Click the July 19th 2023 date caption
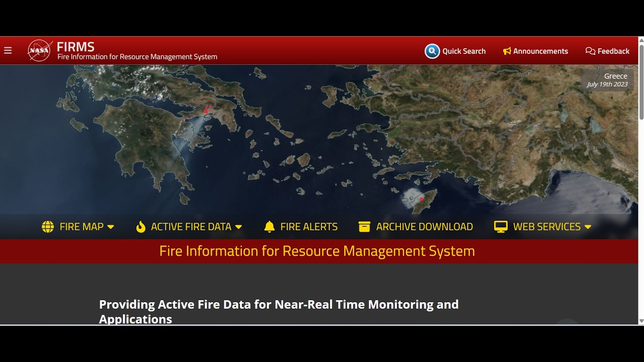 click(x=607, y=84)
